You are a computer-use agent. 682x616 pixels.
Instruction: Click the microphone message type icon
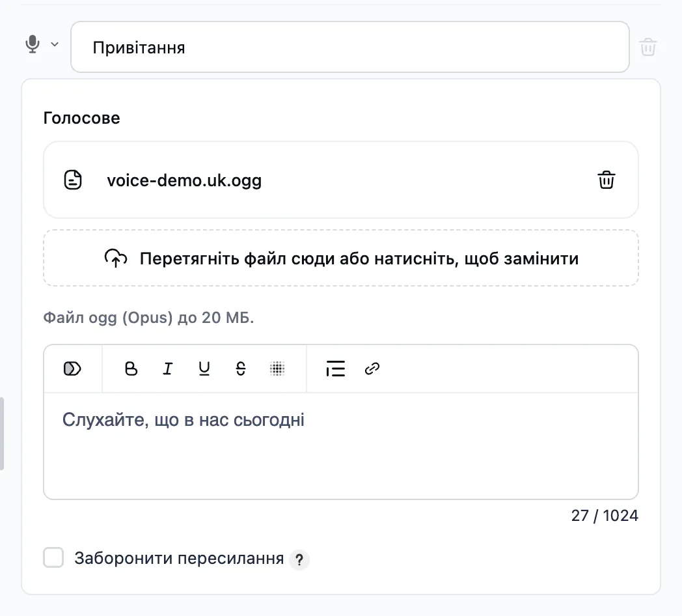(33, 44)
